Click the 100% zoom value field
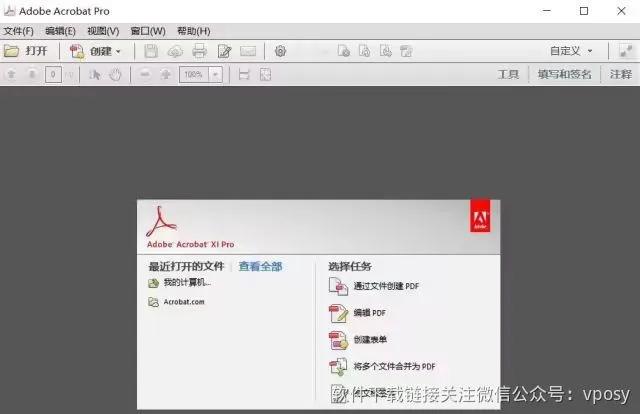The width and height of the screenshot is (640, 414). [194, 74]
